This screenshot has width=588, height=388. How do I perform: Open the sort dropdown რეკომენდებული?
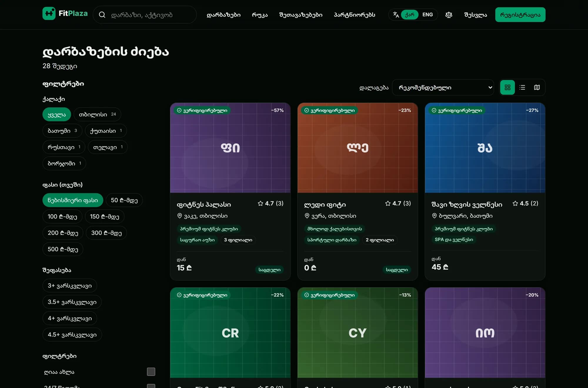[x=443, y=87]
